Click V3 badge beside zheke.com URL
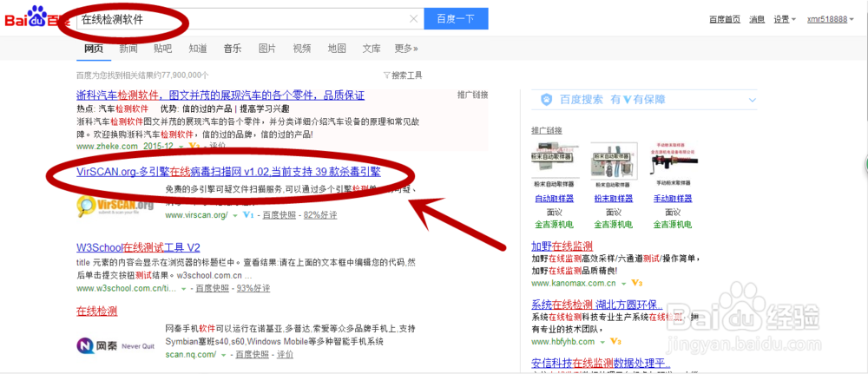 pyautogui.click(x=194, y=147)
